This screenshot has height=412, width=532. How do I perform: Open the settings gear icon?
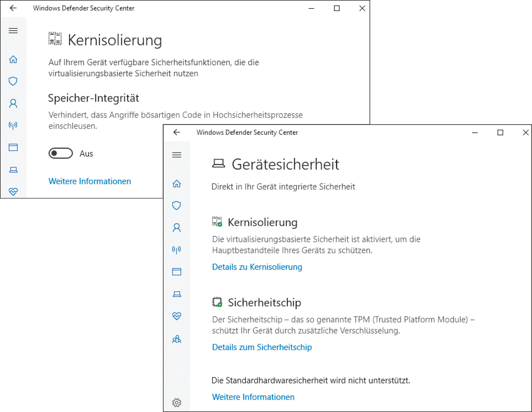[177, 402]
